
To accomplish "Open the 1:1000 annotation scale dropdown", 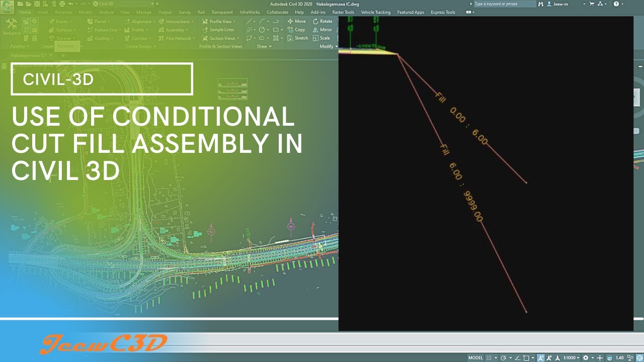I will 571,357.
